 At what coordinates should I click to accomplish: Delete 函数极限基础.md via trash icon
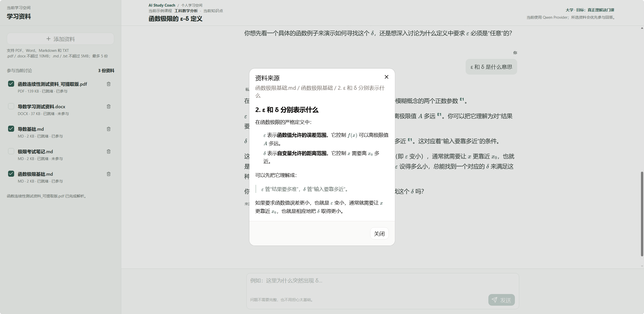[x=109, y=174]
